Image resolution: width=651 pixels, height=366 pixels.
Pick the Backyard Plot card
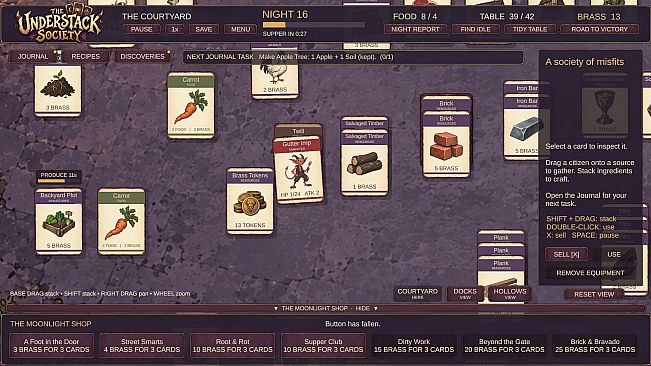(x=59, y=221)
